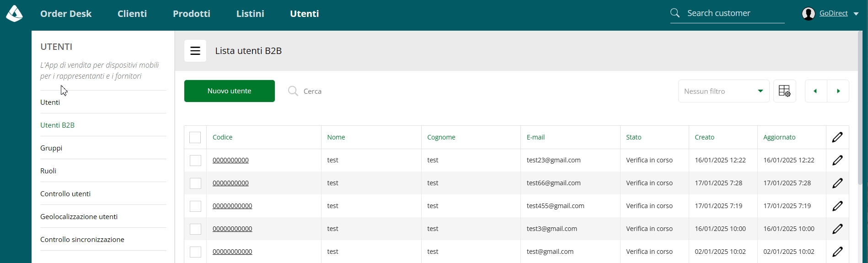Expand GoDirect account dropdown arrow
The image size is (868, 263).
point(856,14)
